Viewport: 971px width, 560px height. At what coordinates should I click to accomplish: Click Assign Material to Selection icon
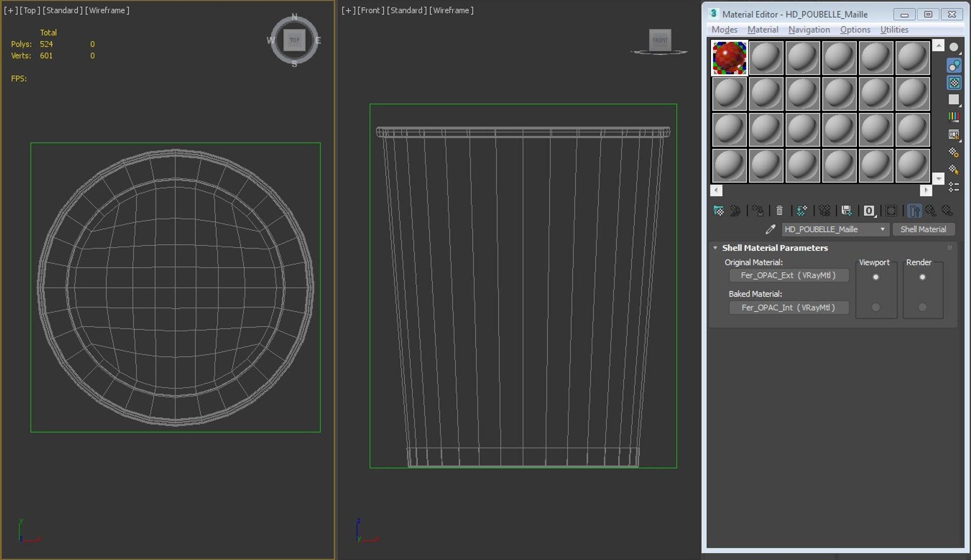pyautogui.click(x=758, y=211)
